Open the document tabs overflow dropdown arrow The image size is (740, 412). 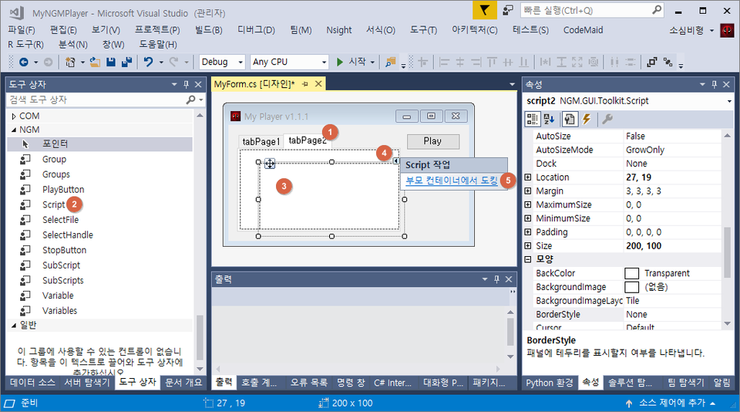(512, 84)
